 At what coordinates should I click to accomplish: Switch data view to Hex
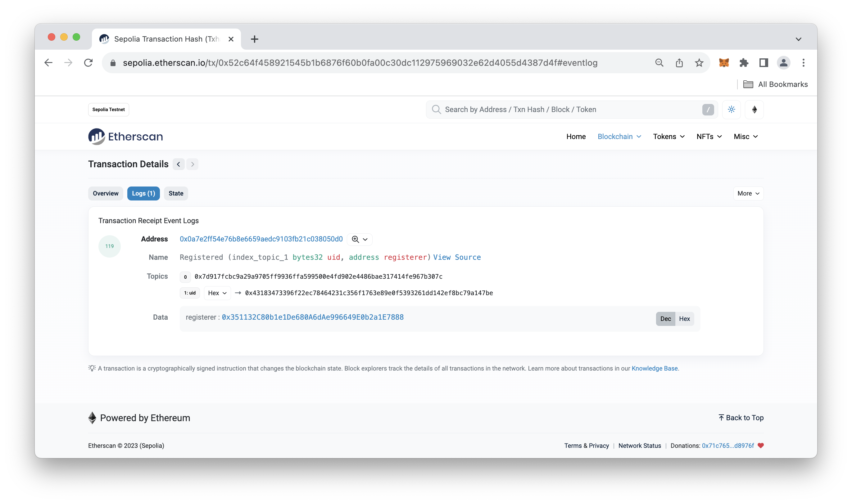tap(684, 318)
